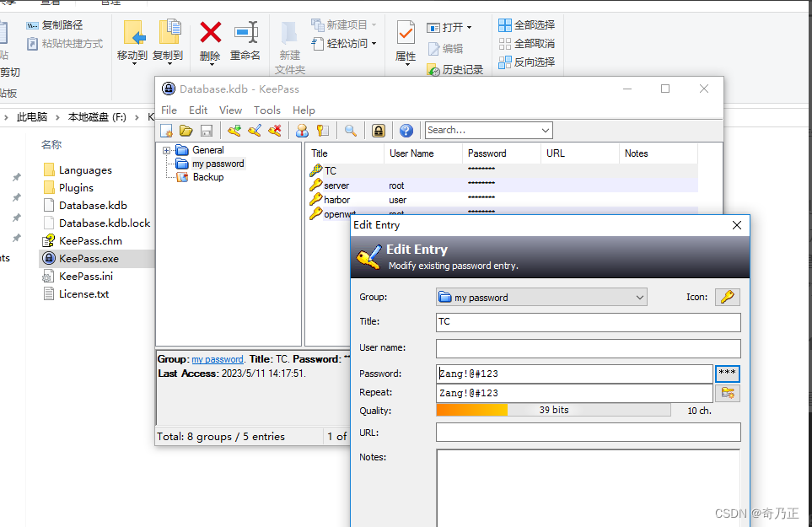Click into the Repeat password field

(574, 393)
